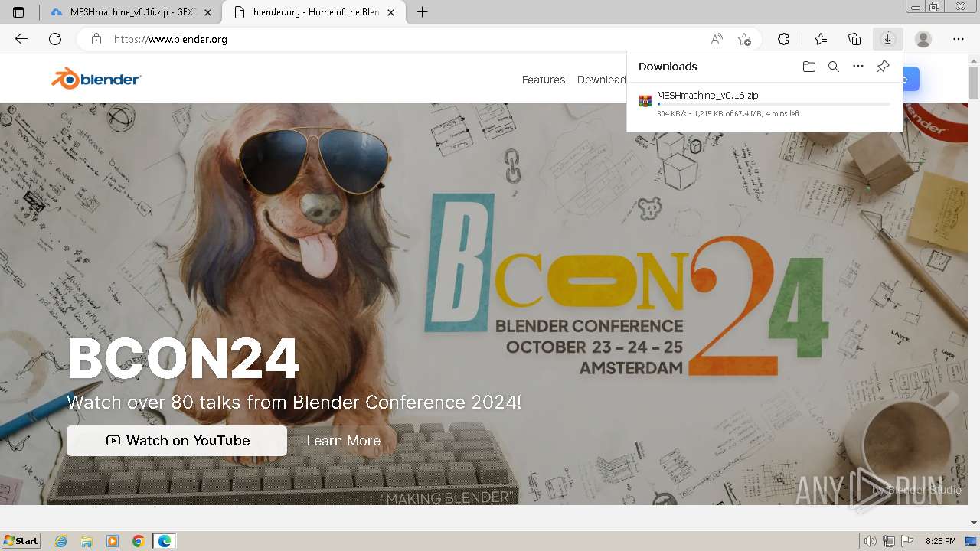Open the Download menu item
980x551 pixels.
(x=602, y=80)
